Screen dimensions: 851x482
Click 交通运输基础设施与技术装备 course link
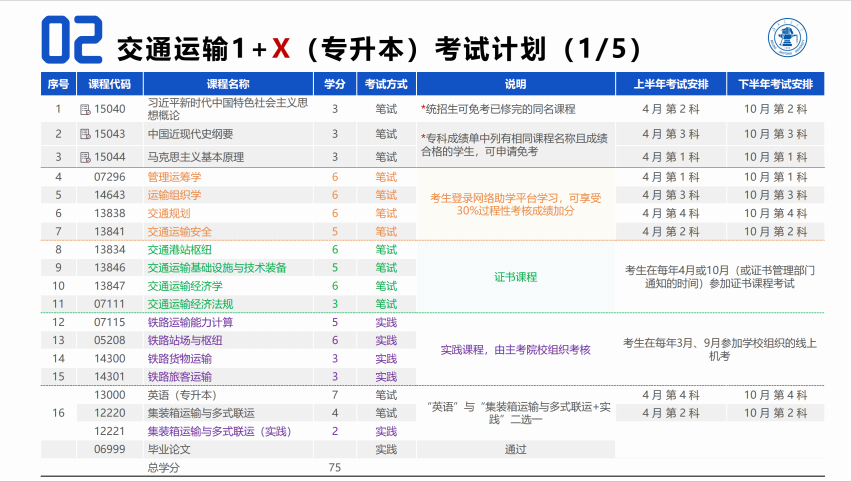(216, 267)
